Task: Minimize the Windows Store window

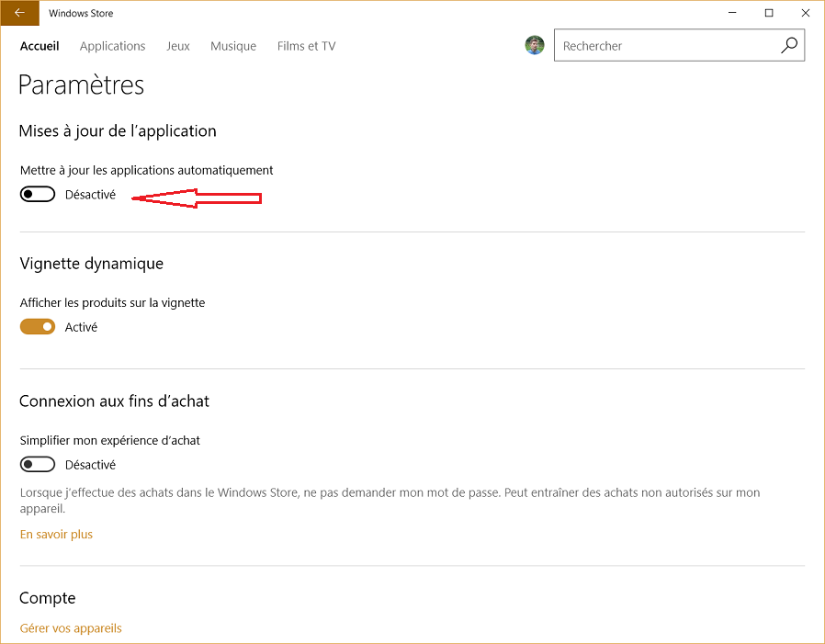Action: coord(732,13)
